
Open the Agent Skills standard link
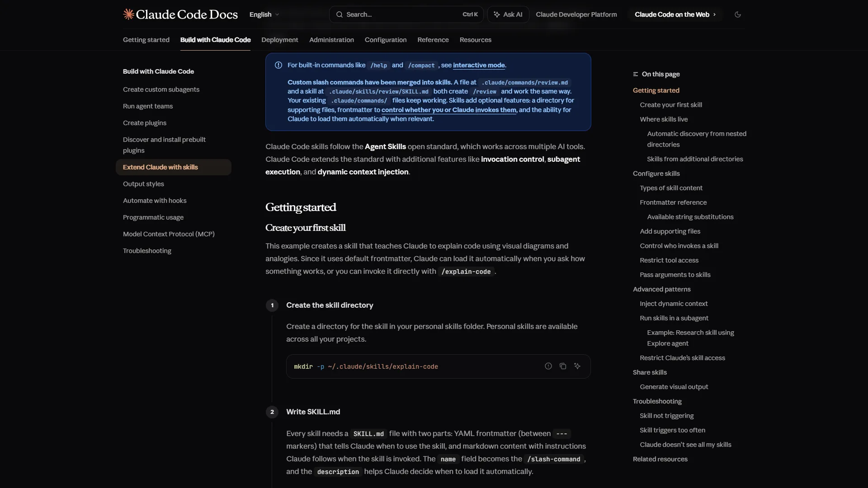pyautogui.click(x=385, y=146)
